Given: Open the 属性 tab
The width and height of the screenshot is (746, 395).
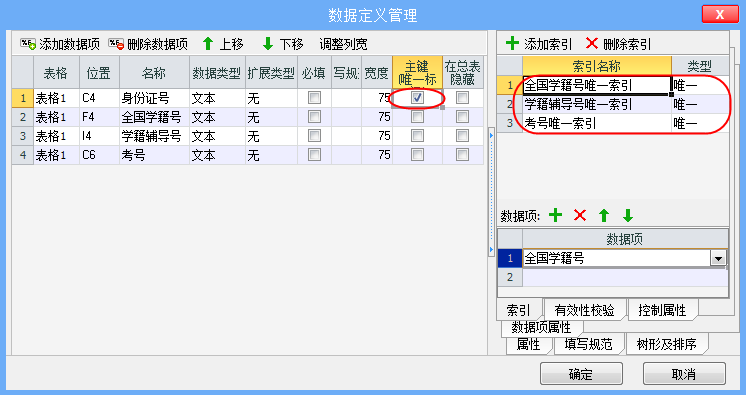Looking at the screenshot, I should pos(528,344).
